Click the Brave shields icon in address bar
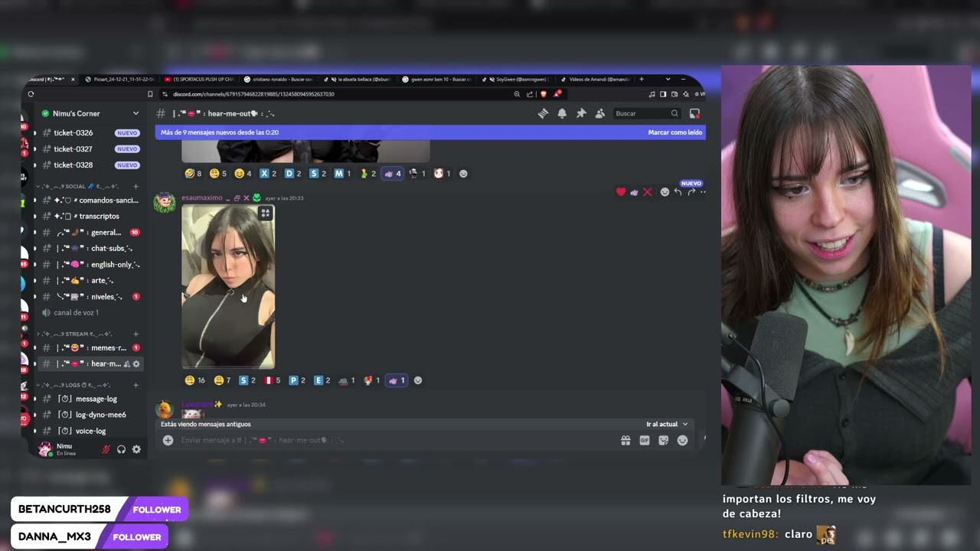The width and height of the screenshot is (980, 551). (544, 94)
